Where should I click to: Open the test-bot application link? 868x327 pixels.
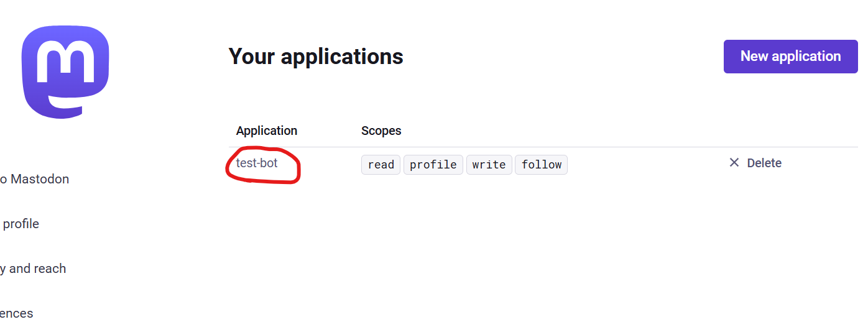pyautogui.click(x=257, y=163)
